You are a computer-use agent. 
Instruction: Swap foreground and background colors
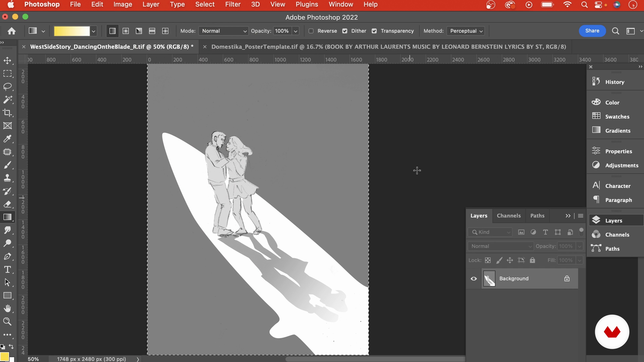pos(11,347)
